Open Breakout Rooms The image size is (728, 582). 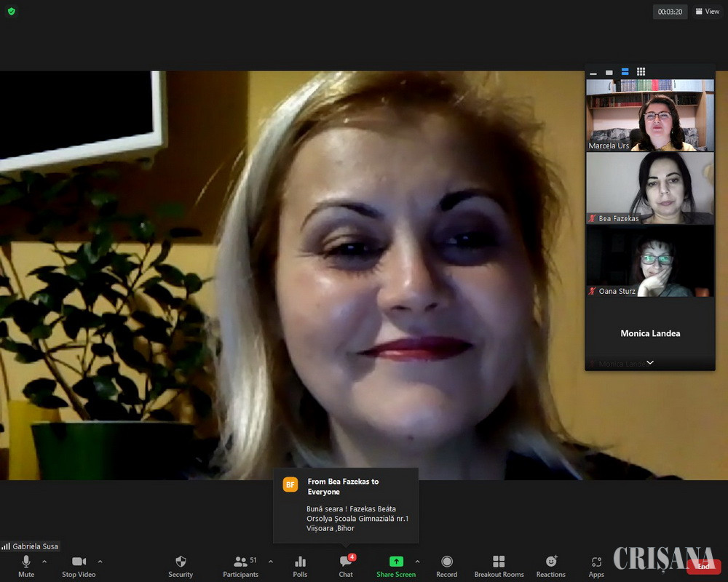point(499,565)
